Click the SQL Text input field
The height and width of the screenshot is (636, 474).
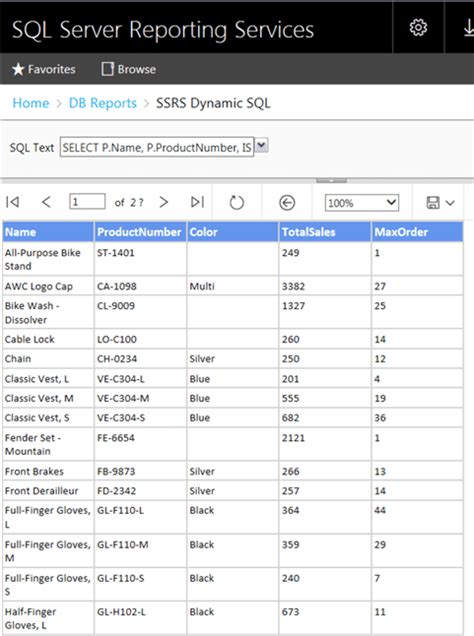point(157,147)
